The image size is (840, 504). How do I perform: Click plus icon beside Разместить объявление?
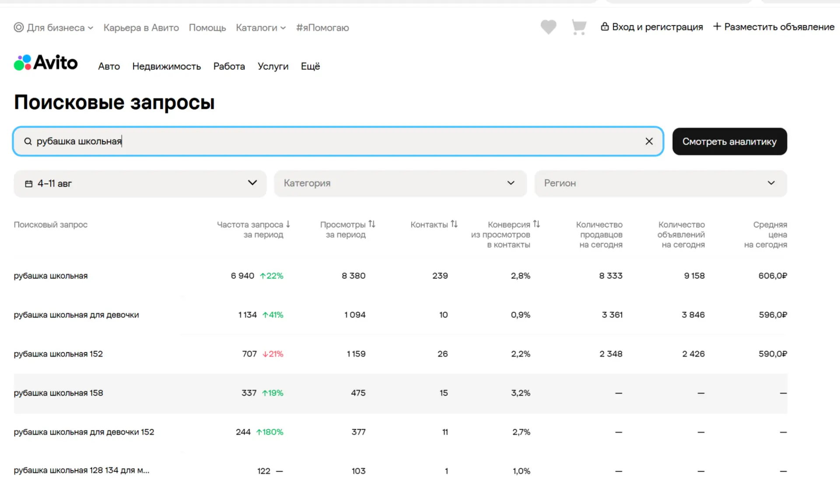(x=717, y=27)
